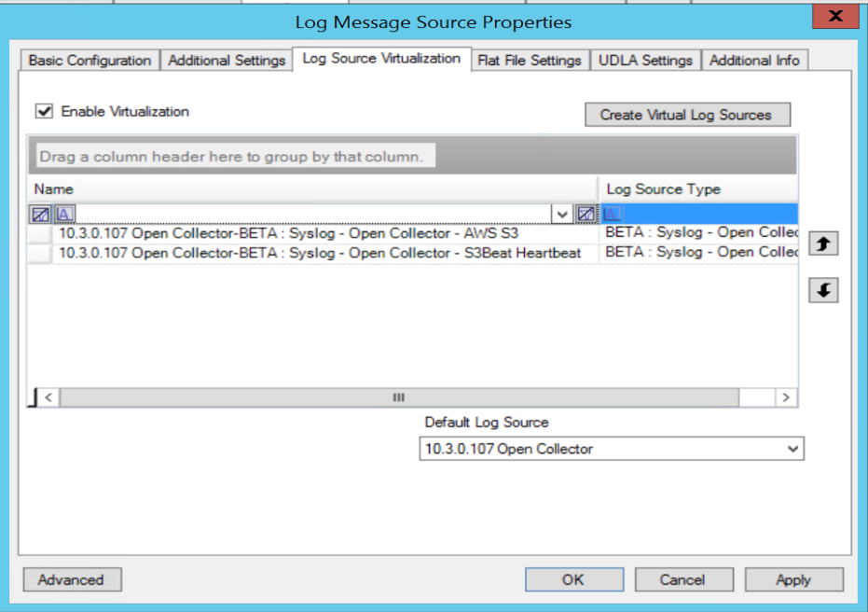The height and width of the screenshot is (612, 868).
Task: Click the filter operator icon in Name column
Action: [64, 215]
